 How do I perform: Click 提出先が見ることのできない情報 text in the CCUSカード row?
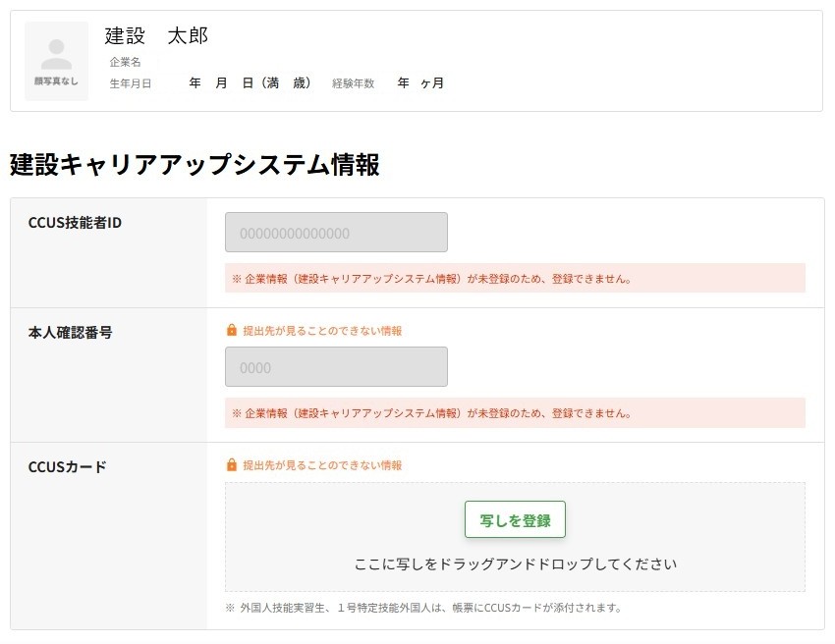tap(322, 465)
